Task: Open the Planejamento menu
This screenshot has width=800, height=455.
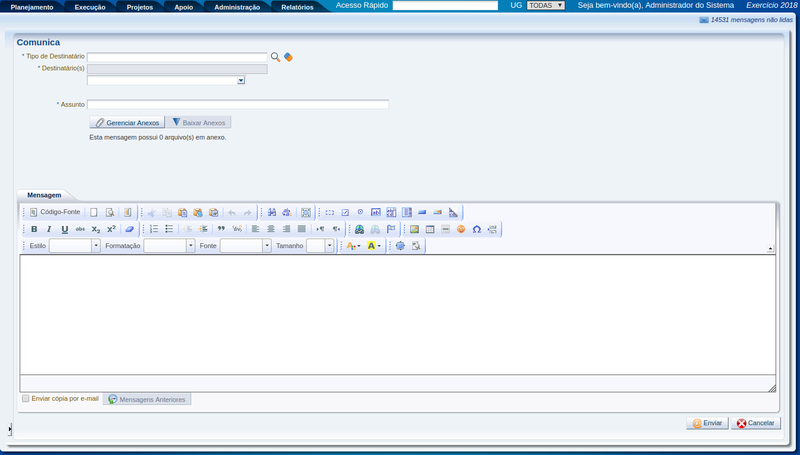Action: click(32, 7)
